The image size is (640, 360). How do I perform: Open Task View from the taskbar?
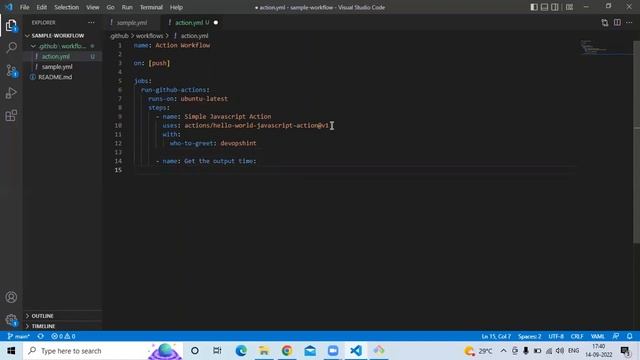point(217,351)
